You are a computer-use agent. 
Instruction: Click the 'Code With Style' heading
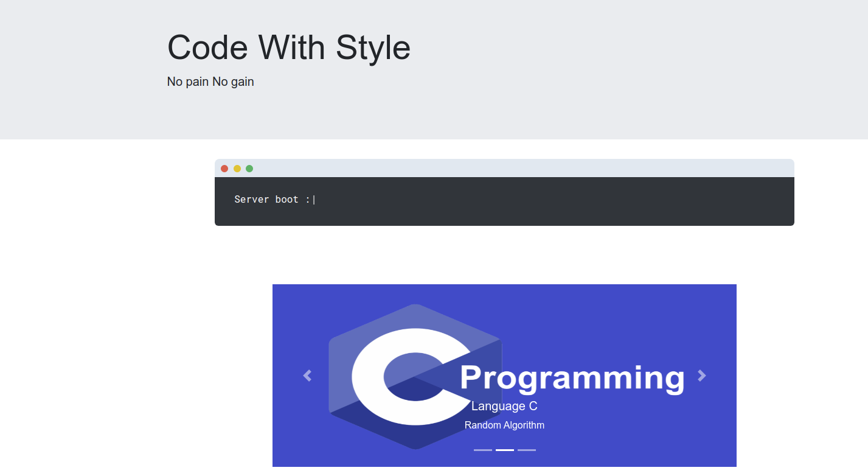tap(289, 47)
